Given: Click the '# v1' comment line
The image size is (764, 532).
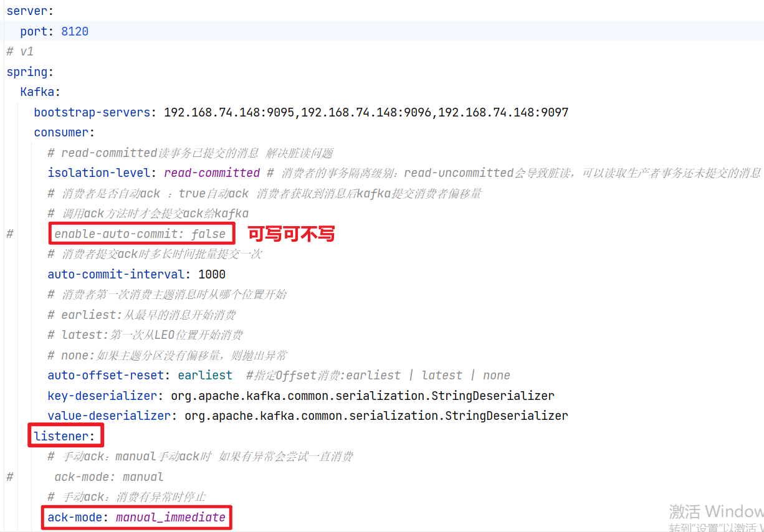Looking at the screenshot, I should click(x=20, y=51).
